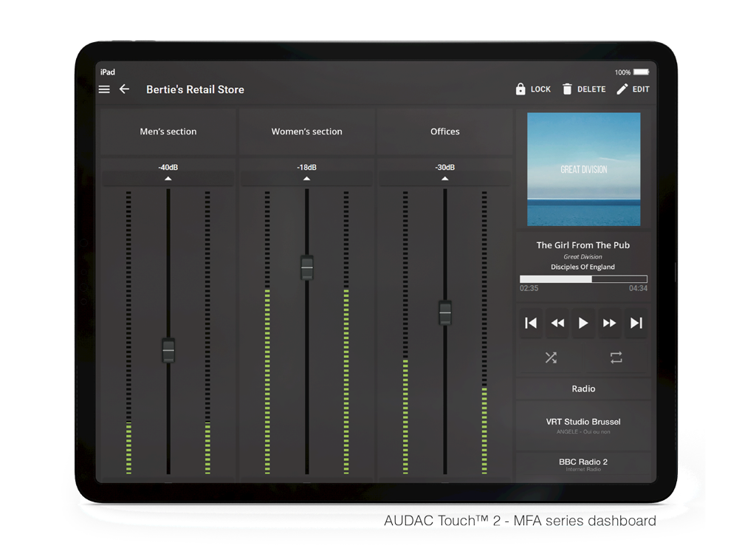Click the Lock padlock icon
The width and height of the screenshot is (756, 554).
(x=520, y=89)
